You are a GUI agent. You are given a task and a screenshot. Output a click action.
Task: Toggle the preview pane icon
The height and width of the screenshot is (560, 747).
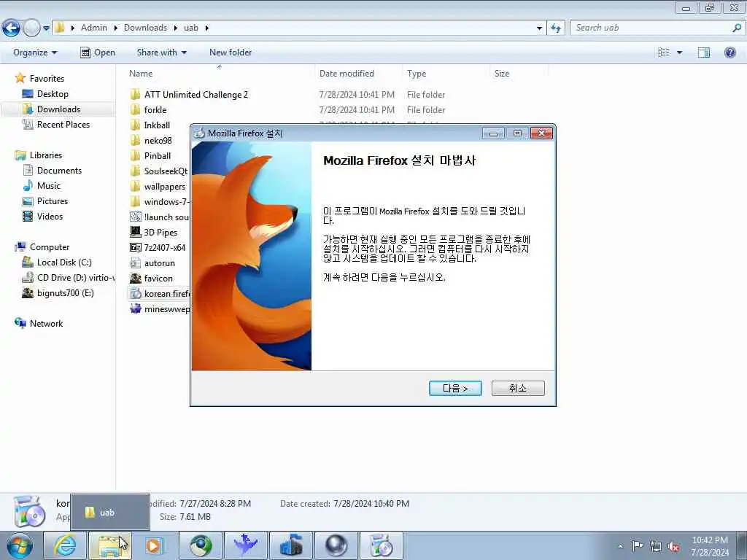tap(704, 52)
